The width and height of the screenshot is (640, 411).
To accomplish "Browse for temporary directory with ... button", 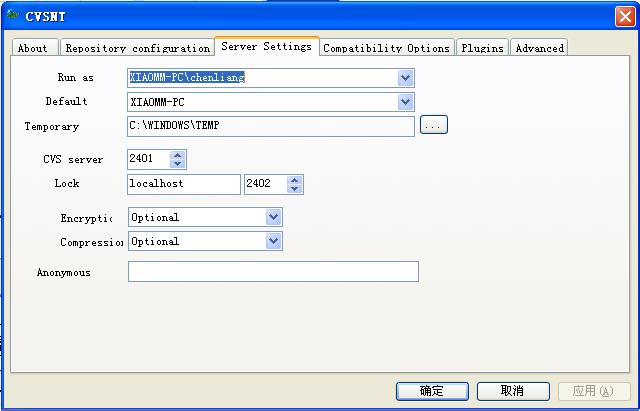I will pos(433,125).
